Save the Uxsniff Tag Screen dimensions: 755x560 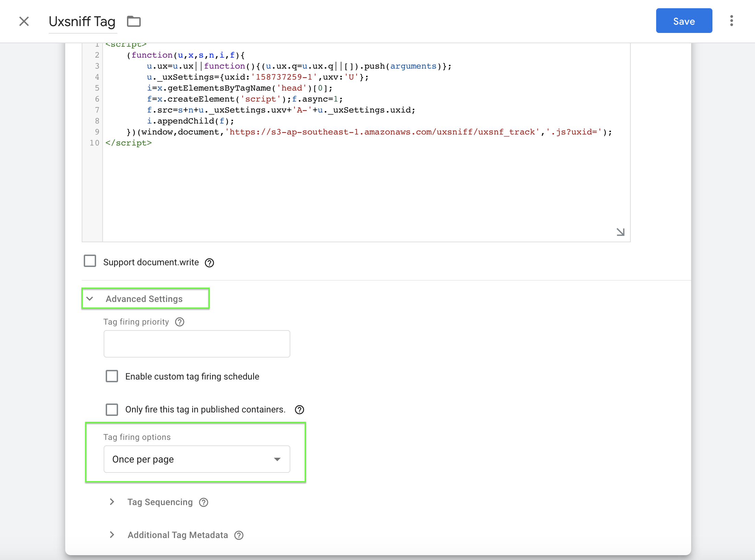(684, 21)
